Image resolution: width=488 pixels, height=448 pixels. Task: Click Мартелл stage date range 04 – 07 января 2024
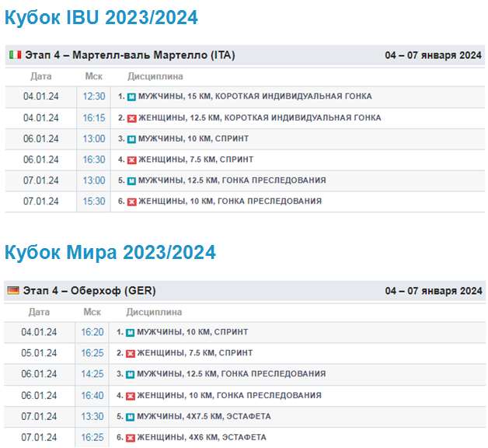pos(434,55)
